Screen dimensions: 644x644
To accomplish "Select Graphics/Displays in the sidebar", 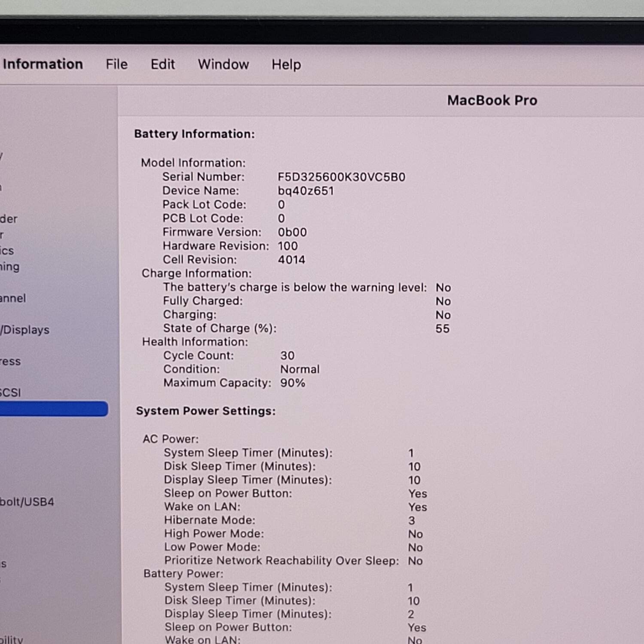I will pyautogui.click(x=25, y=330).
